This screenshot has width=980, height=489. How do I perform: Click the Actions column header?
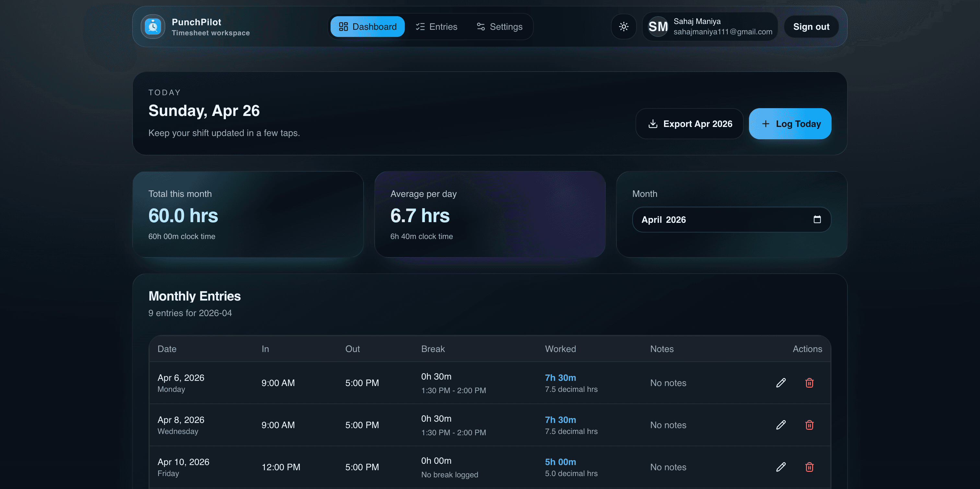point(807,349)
